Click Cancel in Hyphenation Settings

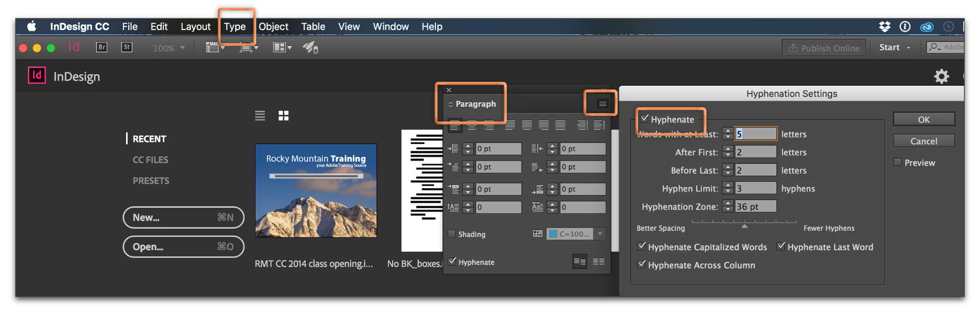[924, 141]
